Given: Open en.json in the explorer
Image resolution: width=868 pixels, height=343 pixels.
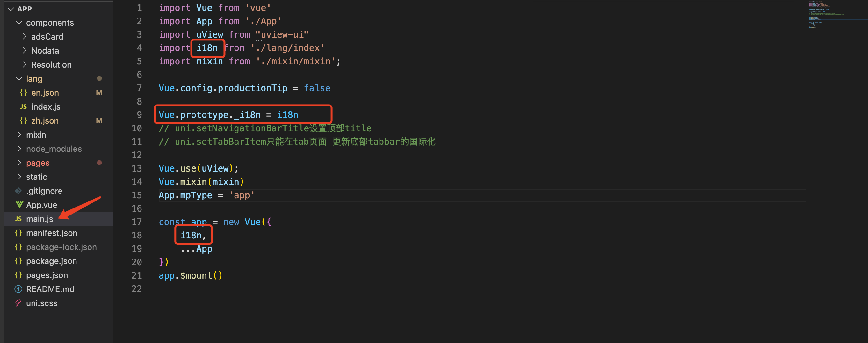Looking at the screenshot, I should tap(45, 93).
